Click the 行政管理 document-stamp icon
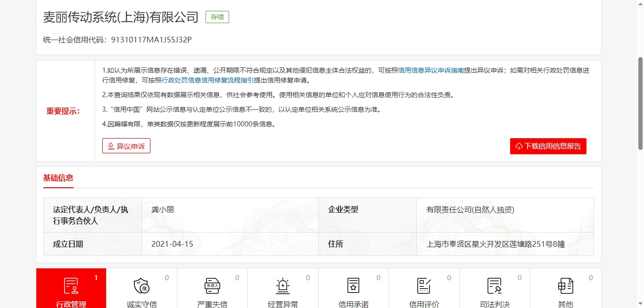This screenshot has width=644, height=308. (71, 286)
